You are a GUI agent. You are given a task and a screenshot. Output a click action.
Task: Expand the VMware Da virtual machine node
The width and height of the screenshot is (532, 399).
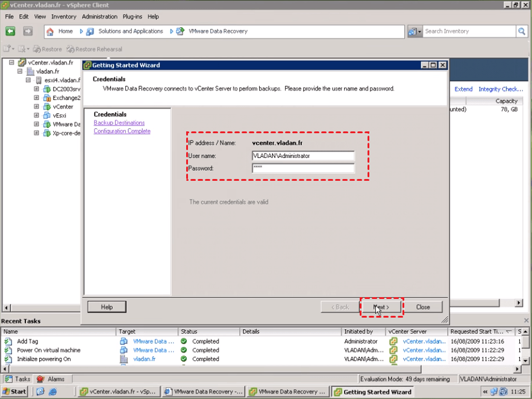pyautogui.click(x=36, y=124)
